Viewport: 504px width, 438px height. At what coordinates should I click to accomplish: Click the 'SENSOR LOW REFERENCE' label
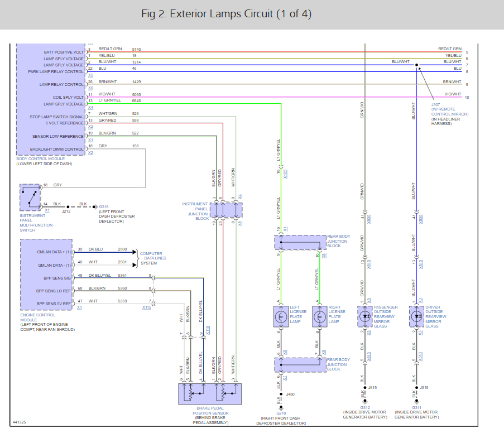click(x=58, y=137)
